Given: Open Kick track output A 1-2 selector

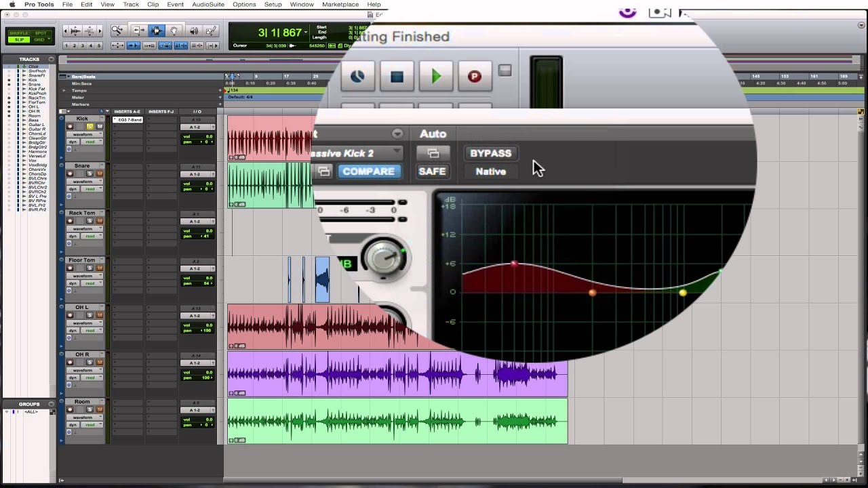Looking at the screenshot, I should [197, 127].
